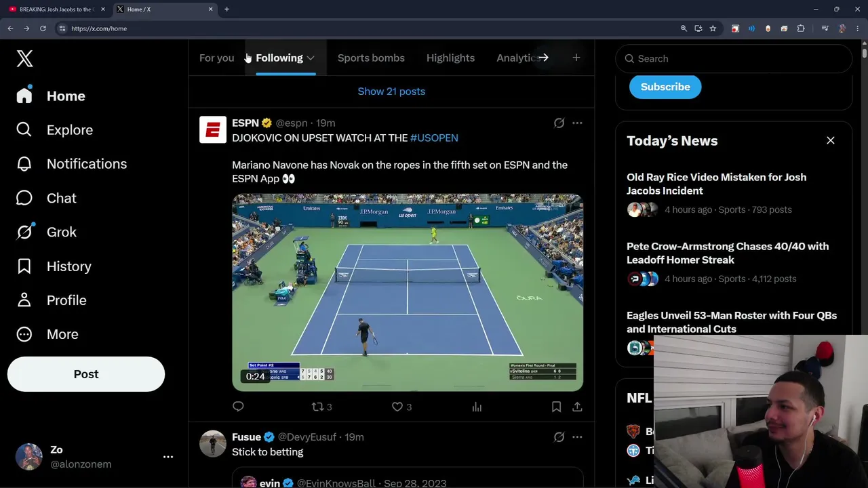The height and width of the screenshot is (488, 868).
Task: Switch to the For you tab
Action: pos(216,58)
